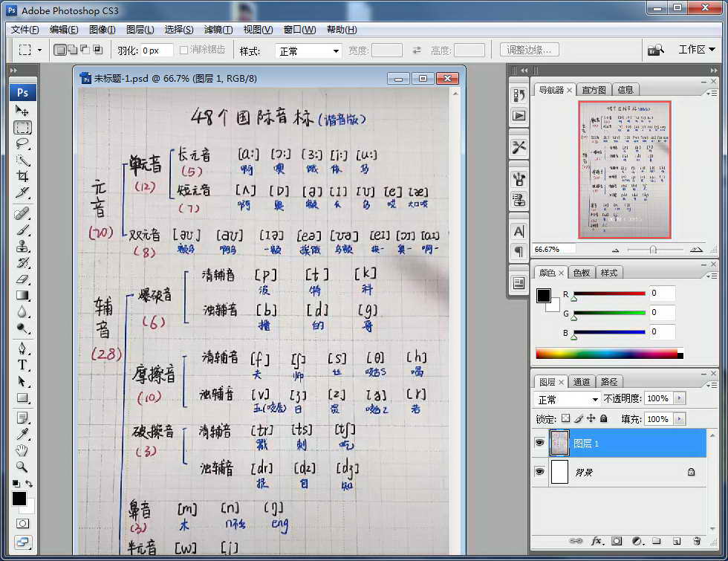Click the red R color slider

(x=609, y=294)
